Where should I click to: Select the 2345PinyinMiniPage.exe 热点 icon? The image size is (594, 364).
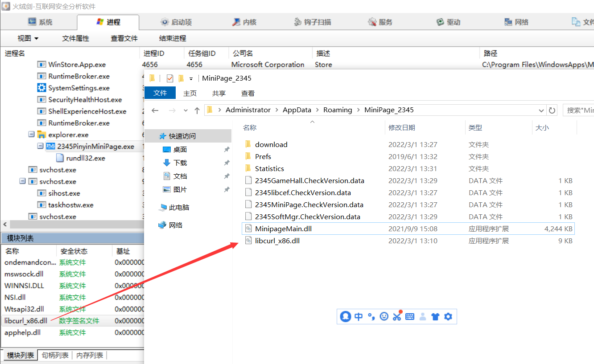click(50, 146)
